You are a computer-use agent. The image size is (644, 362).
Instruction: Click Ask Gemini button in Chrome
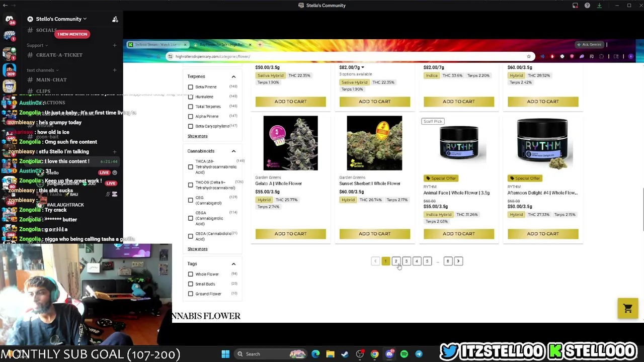589,45
